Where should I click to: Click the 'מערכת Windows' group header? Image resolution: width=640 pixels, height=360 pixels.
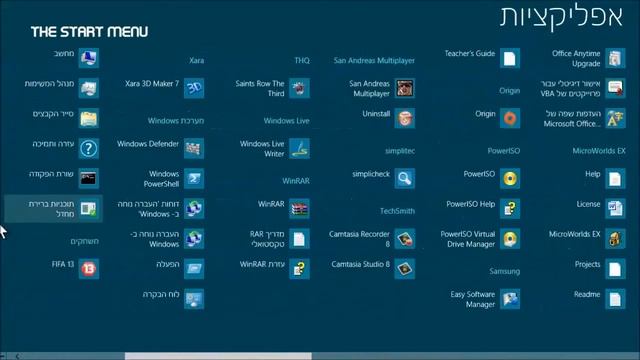[176, 121]
